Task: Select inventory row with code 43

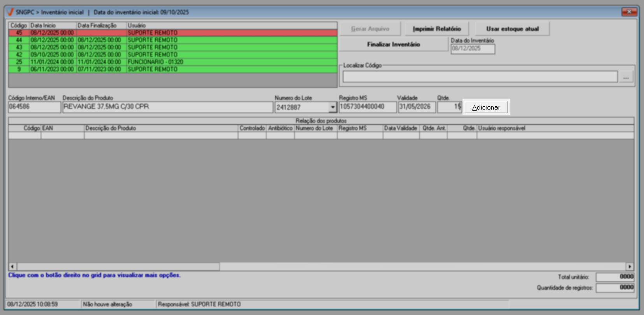Action: tap(173, 48)
